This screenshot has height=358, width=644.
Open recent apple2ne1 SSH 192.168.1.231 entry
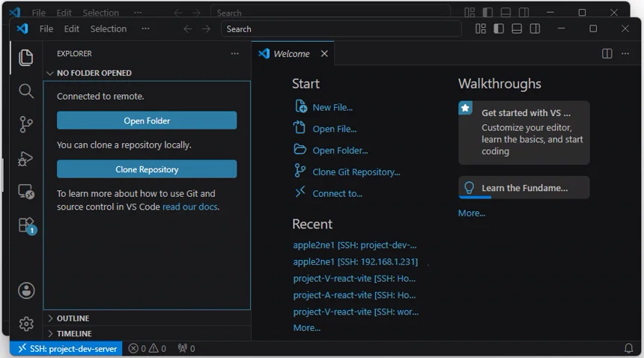355,262
